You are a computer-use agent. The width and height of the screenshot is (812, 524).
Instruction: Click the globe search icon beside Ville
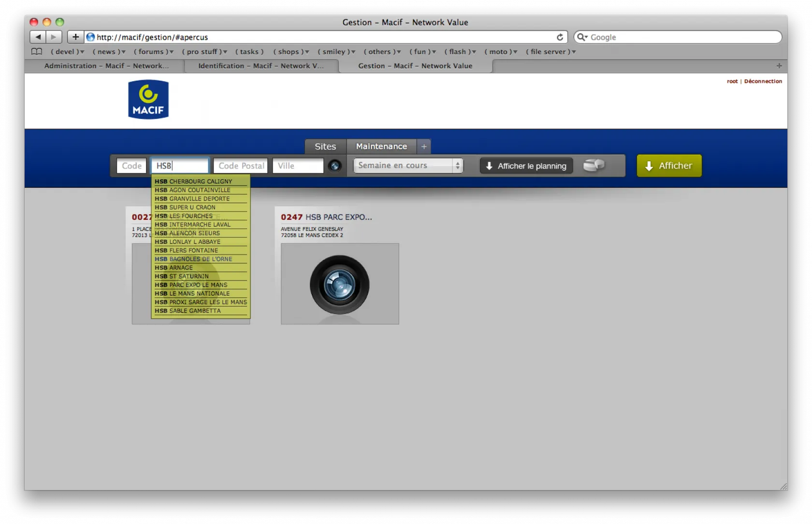pos(334,166)
